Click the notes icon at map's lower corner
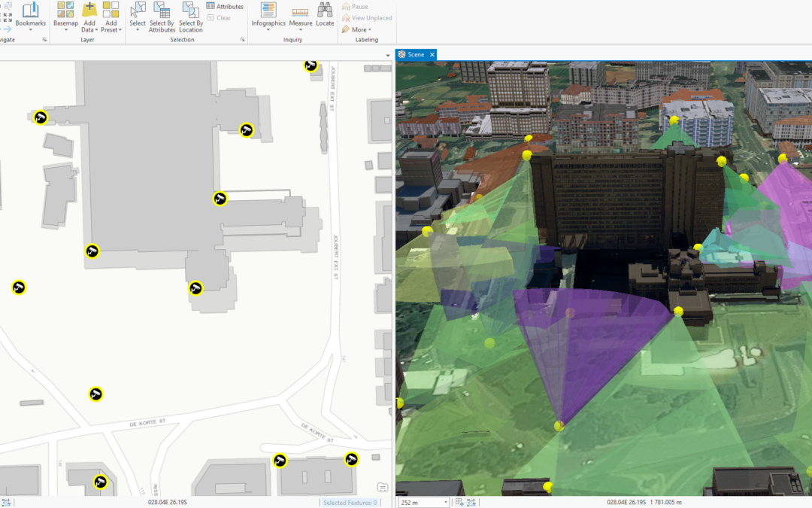The height and width of the screenshot is (508, 812). coord(383,487)
